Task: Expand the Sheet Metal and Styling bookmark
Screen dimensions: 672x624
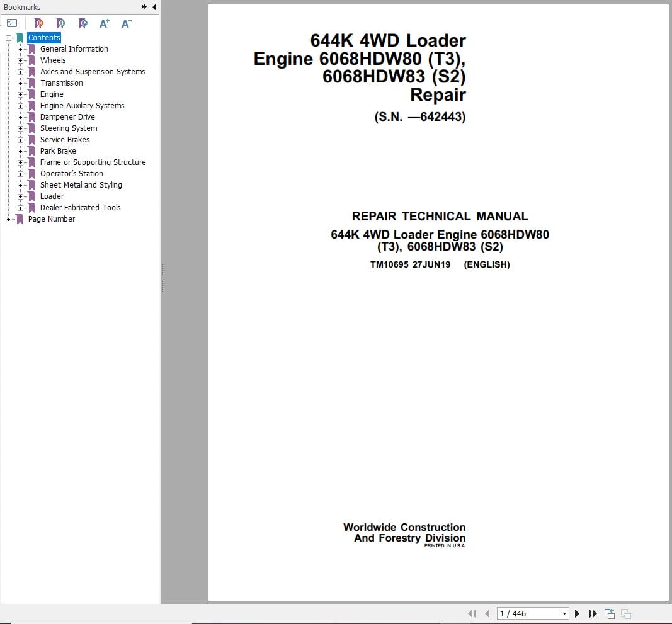Action: click(20, 185)
